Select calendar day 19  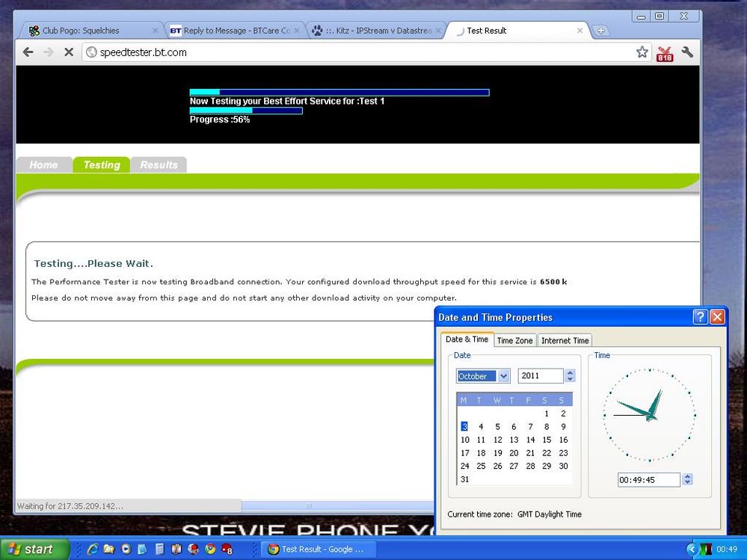pos(497,453)
